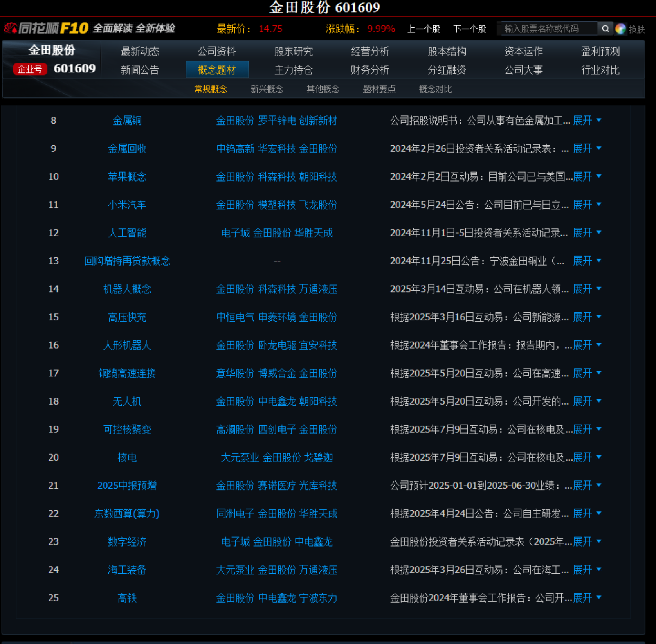Click stock link 罗平锌电 in row 8
This screenshot has width=656, height=644.
click(277, 121)
